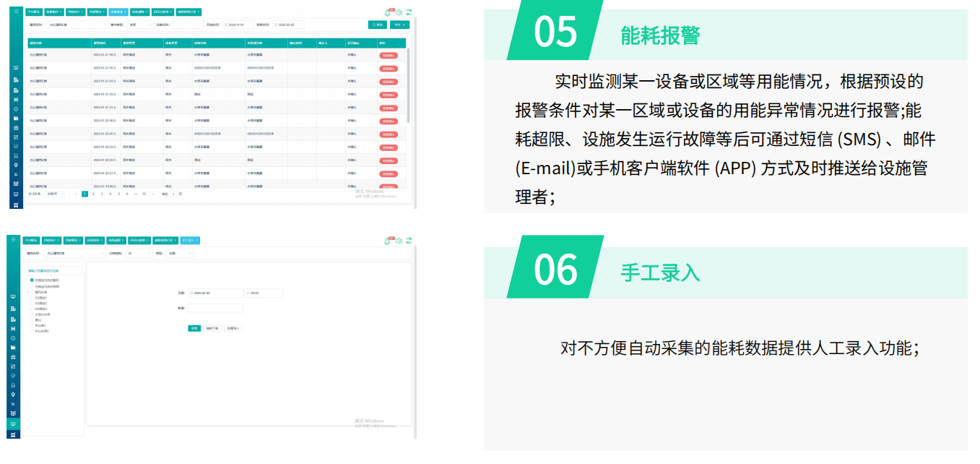
Task: Click the device name input on alarm list screen
Action: pos(188,25)
